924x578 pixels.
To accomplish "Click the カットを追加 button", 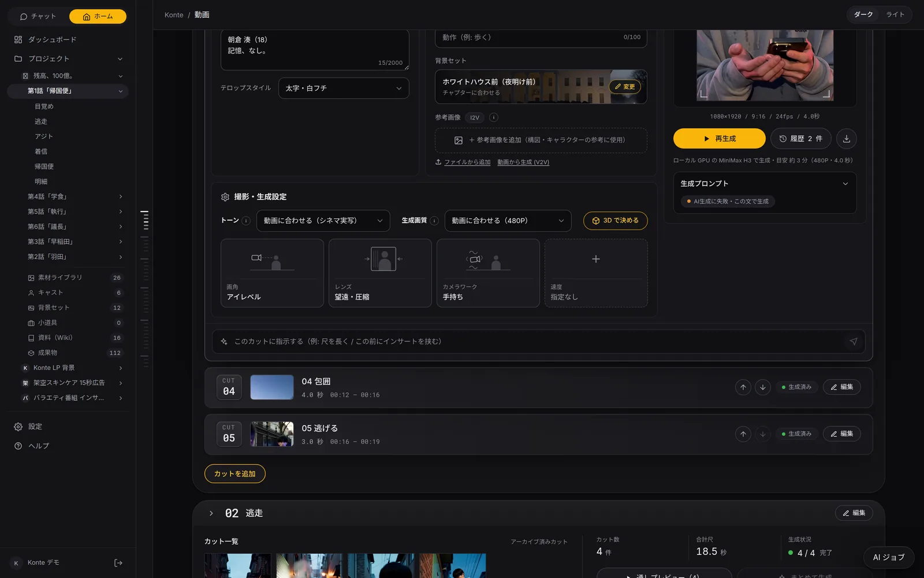I will [x=234, y=474].
